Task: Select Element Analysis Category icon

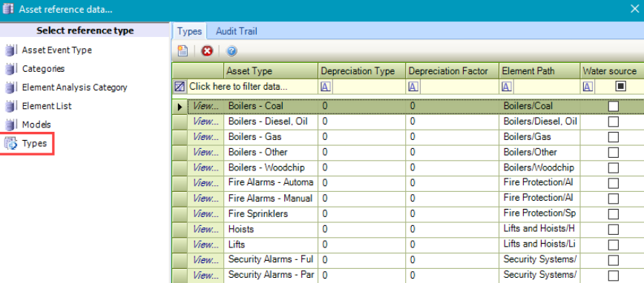Action: pos(10,87)
